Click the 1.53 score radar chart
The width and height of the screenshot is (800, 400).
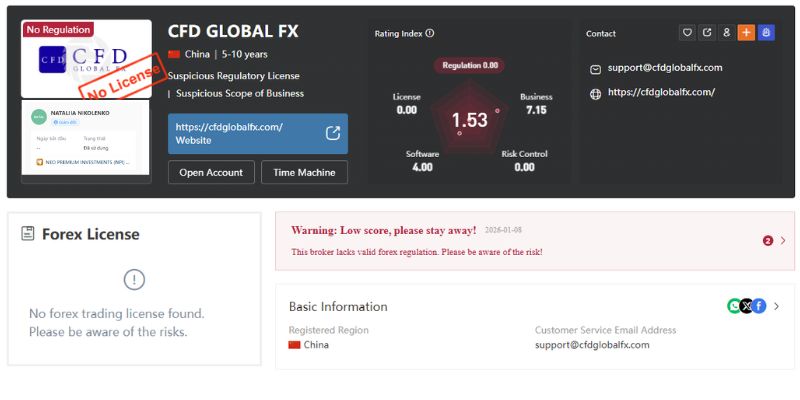tap(469, 120)
